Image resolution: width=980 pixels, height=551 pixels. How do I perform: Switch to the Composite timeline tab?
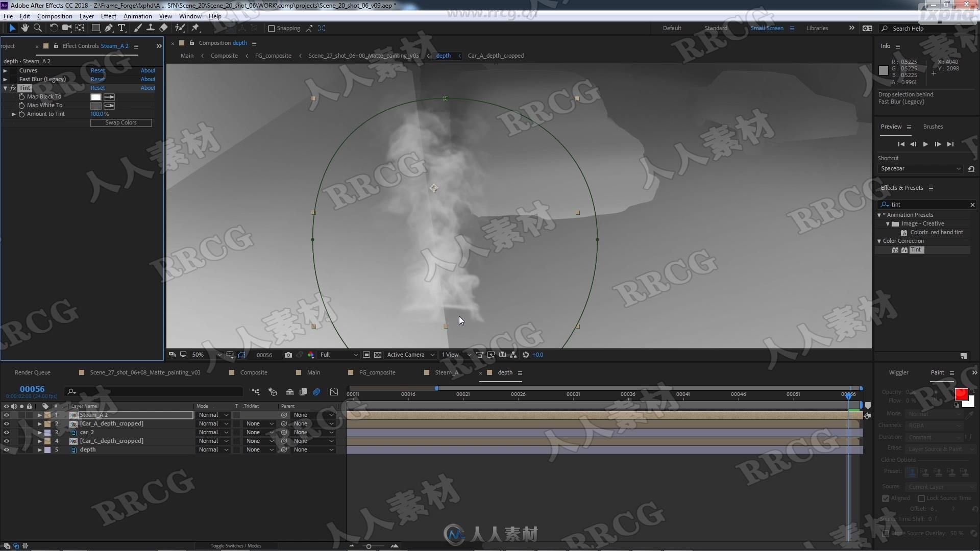click(253, 372)
